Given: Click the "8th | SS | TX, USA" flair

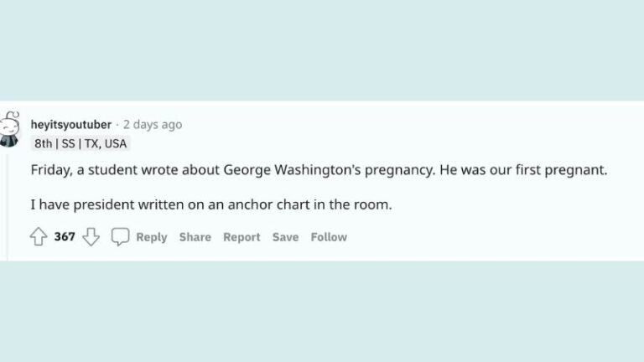Looking at the screenshot, I should [80, 143].
